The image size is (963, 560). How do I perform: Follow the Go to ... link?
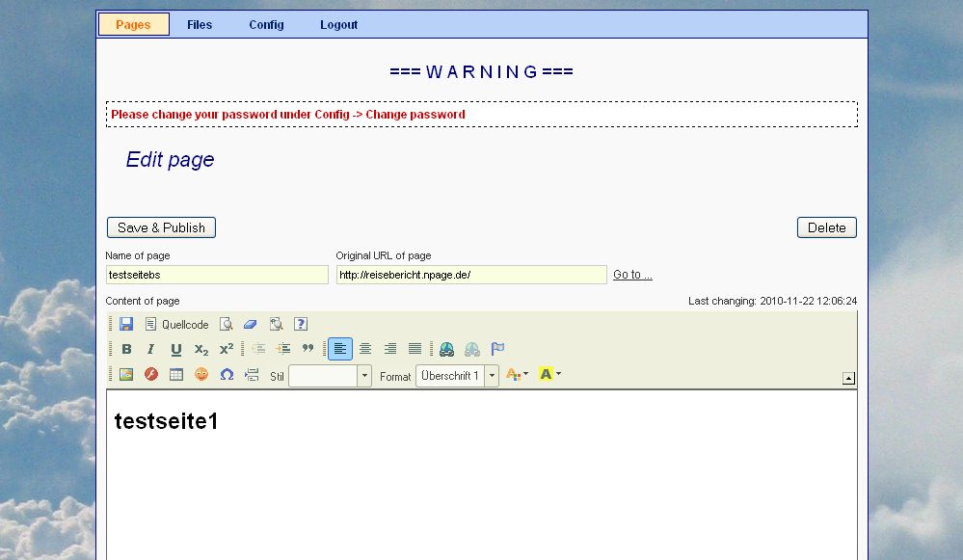coord(631,274)
